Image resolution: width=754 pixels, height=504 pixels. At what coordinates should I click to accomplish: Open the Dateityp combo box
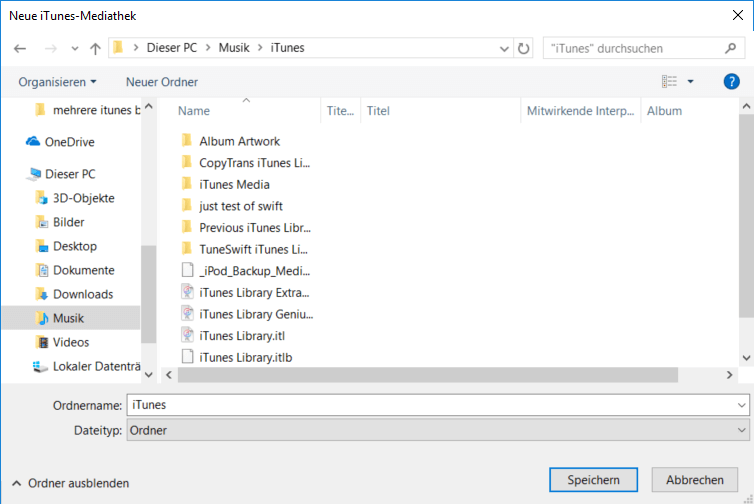[438, 430]
